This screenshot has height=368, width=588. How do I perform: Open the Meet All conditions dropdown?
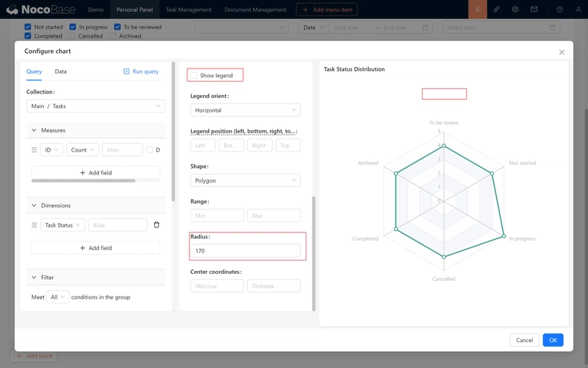[x=58, y=297]
